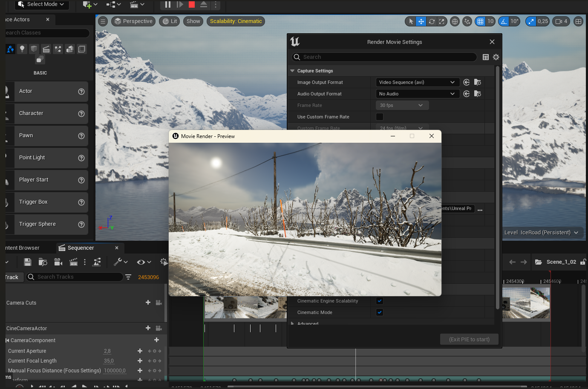Add track to CineCameraActor with plus

[148, 328]
